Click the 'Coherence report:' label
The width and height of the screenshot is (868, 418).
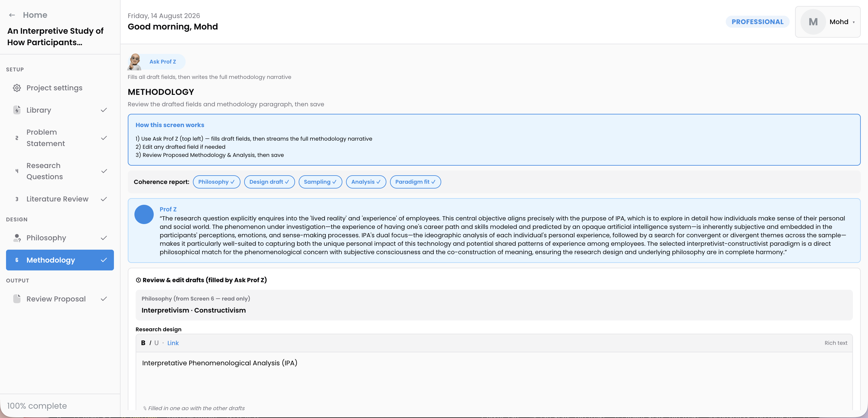point(162,182)
